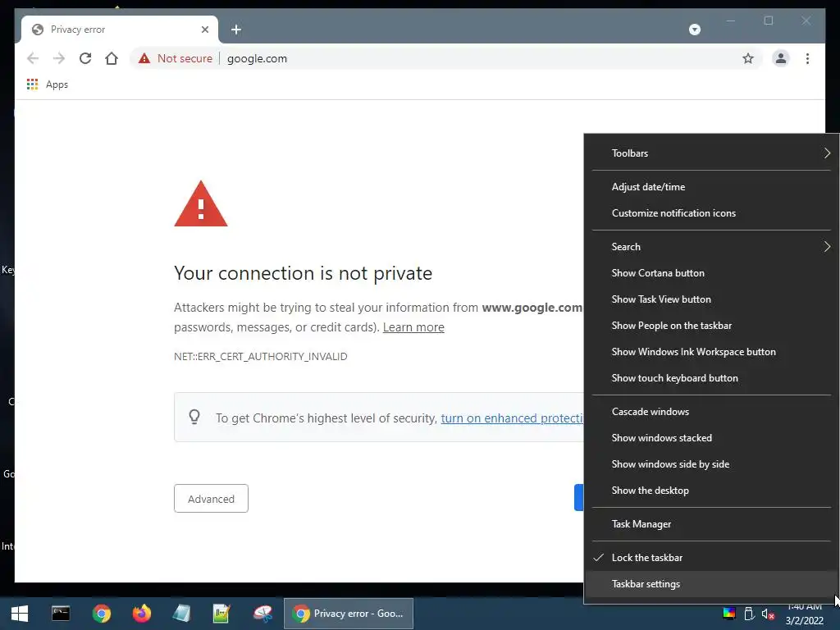Toggle Show touch keyboard button

pos(711,378)
